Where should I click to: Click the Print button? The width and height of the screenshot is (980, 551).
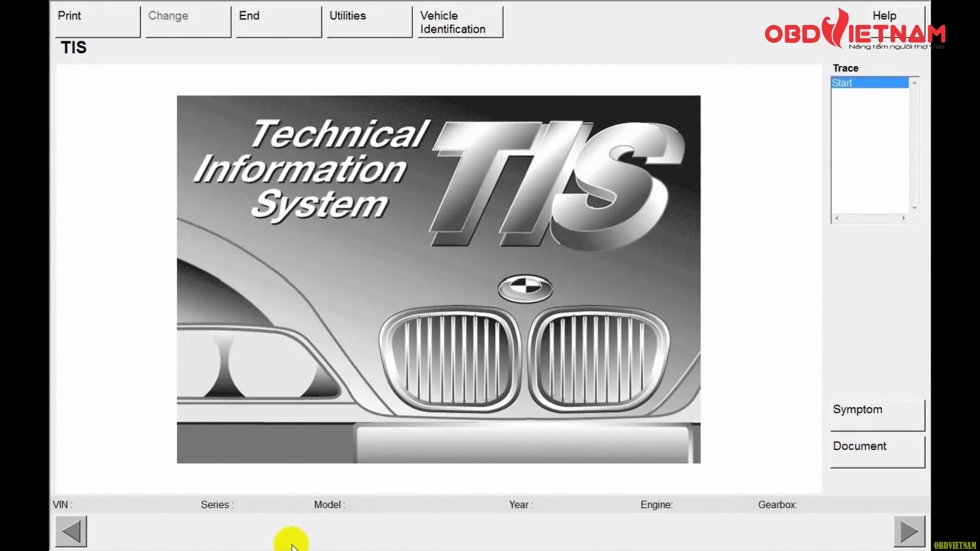[x=97, y=21]
